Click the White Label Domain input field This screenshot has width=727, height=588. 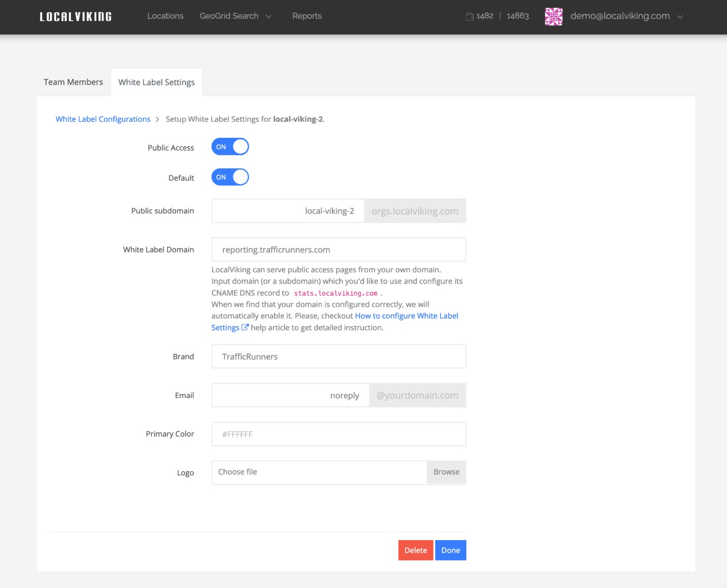pyautogui.click(x=338, y=249)
